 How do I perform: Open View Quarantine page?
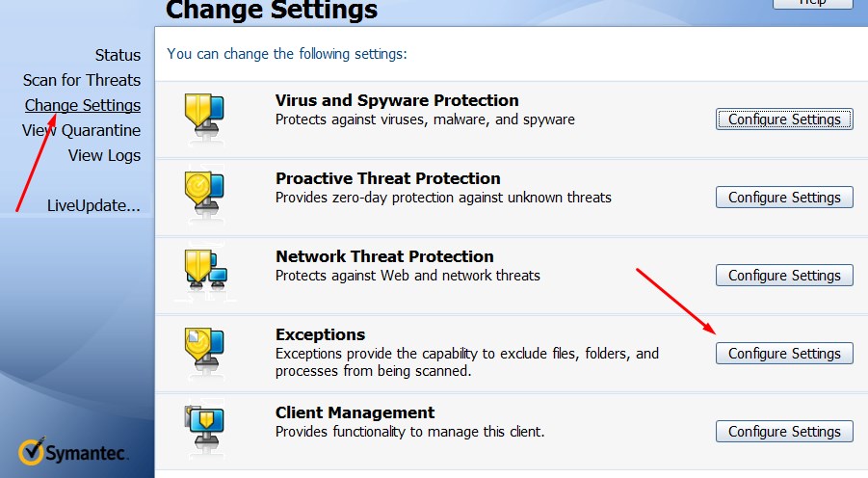click(x=82, y=130)
